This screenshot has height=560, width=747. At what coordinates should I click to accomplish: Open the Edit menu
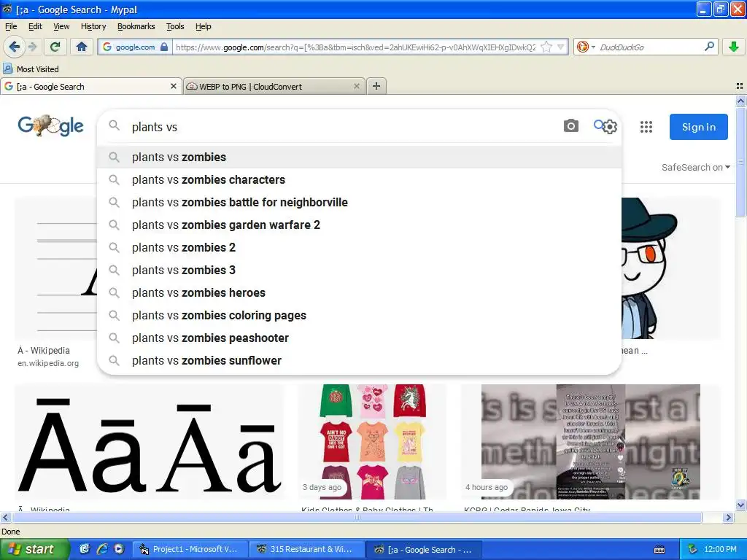[35, 26]
